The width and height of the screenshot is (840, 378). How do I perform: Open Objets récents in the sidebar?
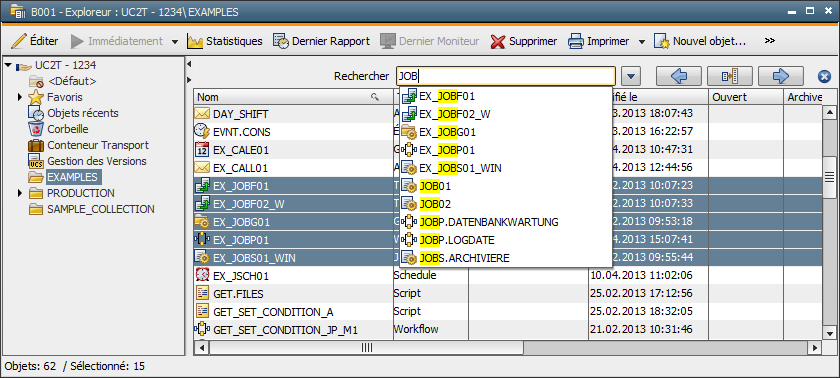click(x=73, y=114)
